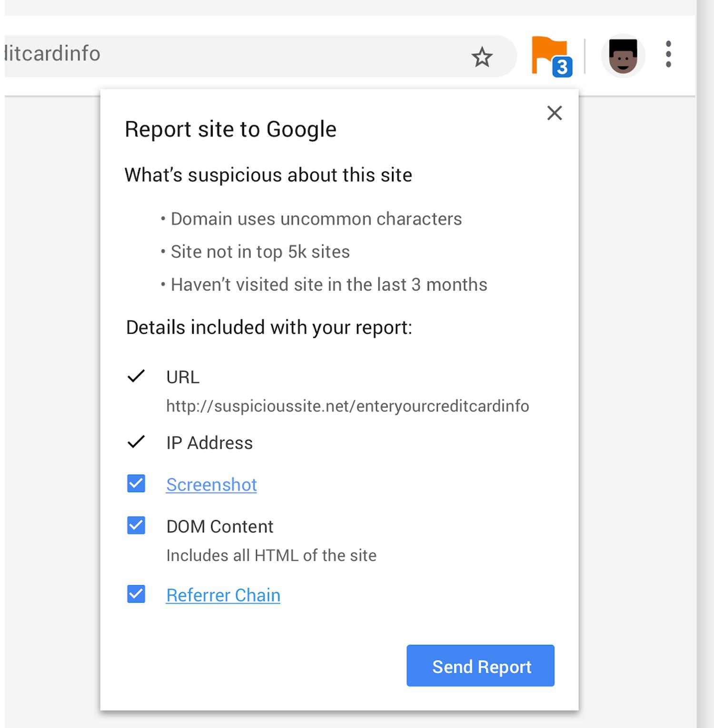The image size is (714, 728).
Task: Click the IP Address label
Action: [x=209, y=443]
